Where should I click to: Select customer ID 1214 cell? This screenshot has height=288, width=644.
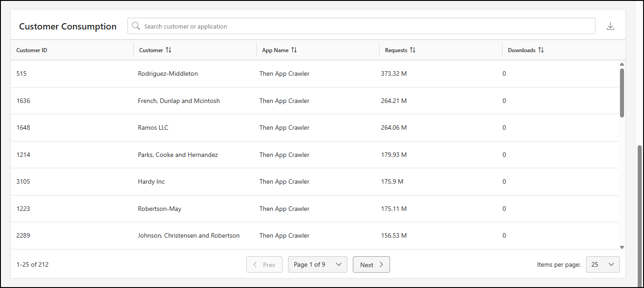pos(23,155)
